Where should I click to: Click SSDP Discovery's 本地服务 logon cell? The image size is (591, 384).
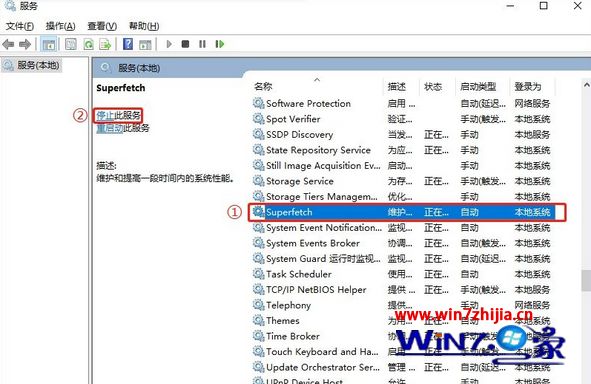(532, 135)
